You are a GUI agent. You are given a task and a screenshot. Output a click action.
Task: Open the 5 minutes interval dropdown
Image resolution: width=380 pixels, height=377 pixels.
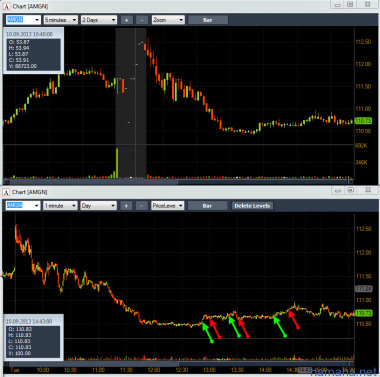pos(61,20)
